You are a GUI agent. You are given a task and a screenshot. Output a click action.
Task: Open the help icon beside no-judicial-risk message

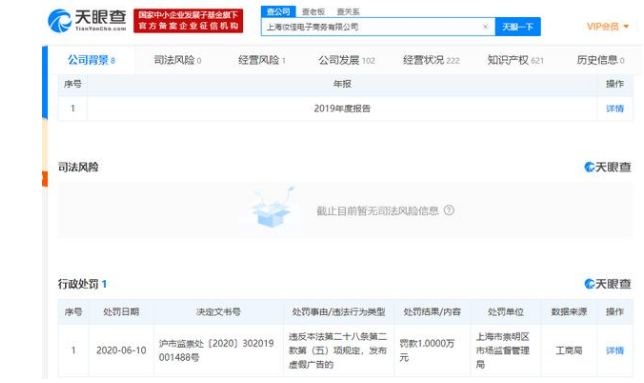pos(449,211)
